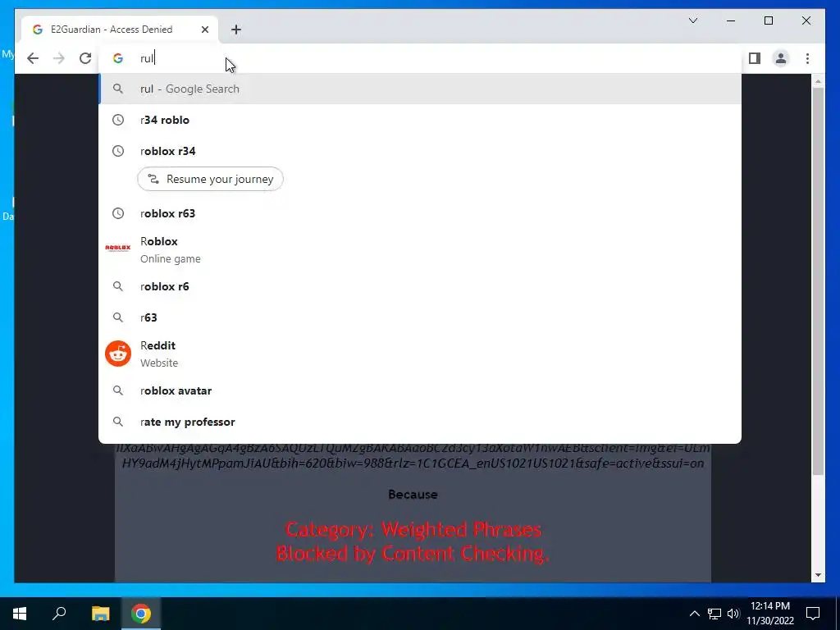Open the Chrome profile avatar menu

[x=781, y=58]
